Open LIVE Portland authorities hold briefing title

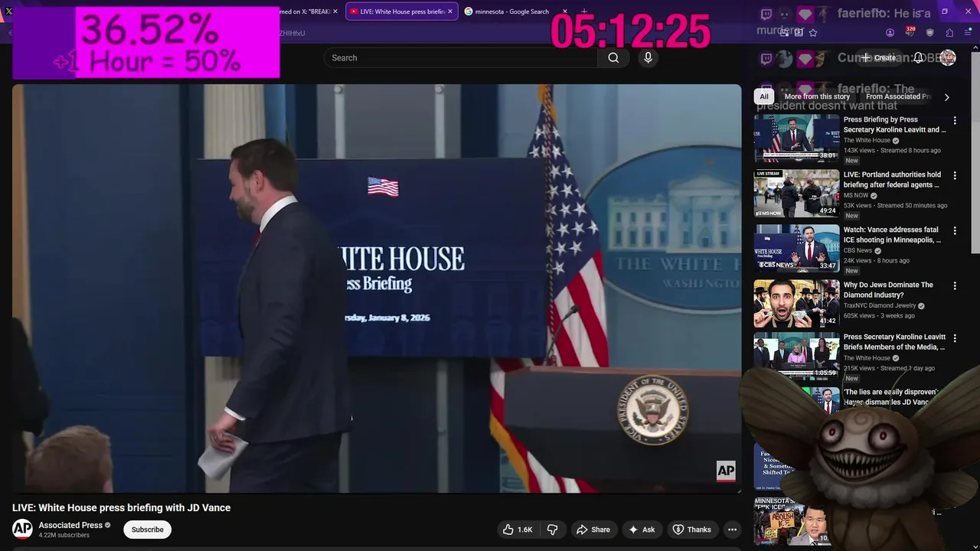(892, 180)
